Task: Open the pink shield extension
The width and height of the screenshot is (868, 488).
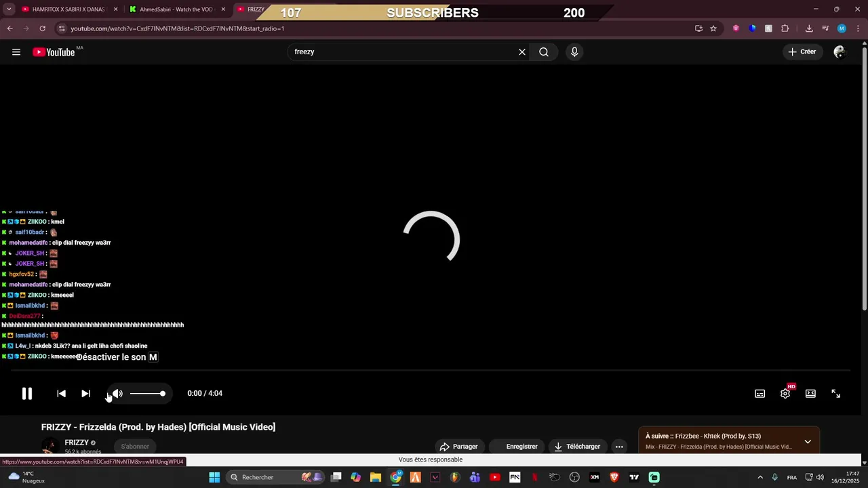Action: pyautogui.click(x=736, y=28)
